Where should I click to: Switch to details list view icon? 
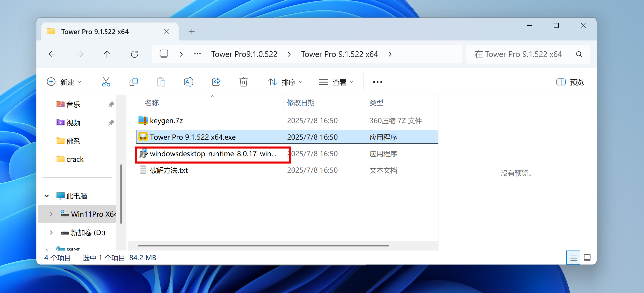pos(573,258)
